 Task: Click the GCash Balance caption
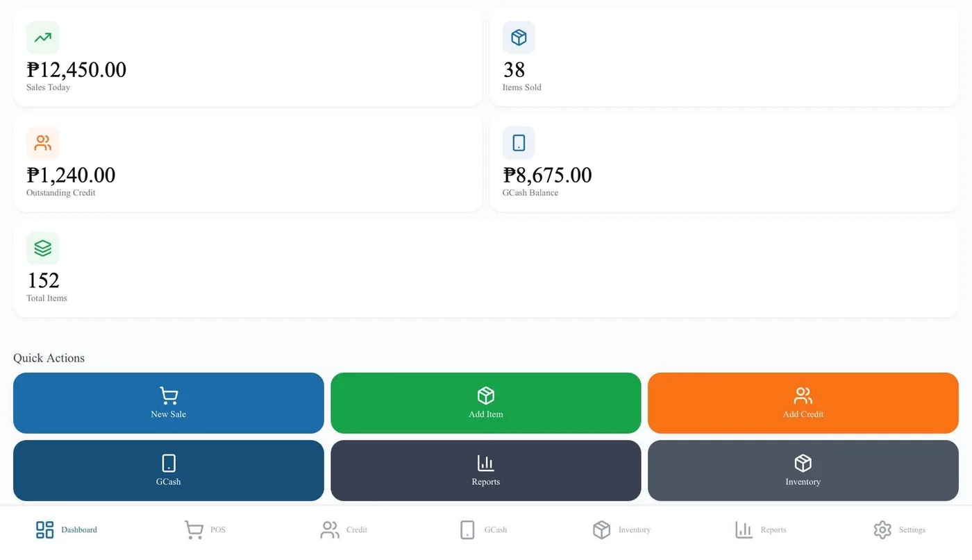pos(530,193)
